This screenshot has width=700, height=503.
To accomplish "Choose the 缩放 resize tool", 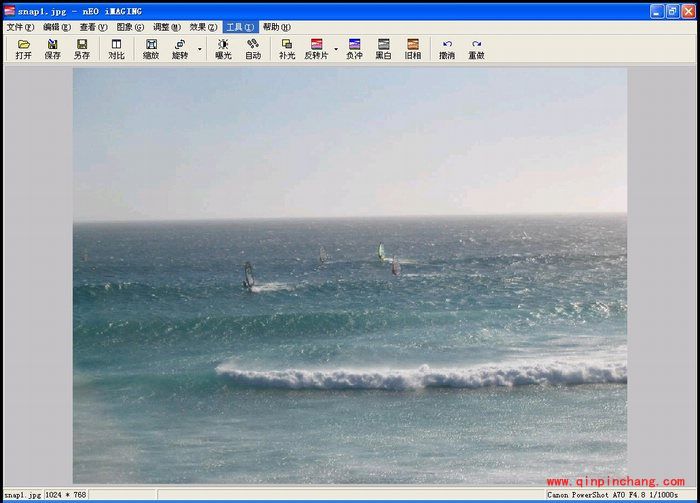I will (x=151, y=49).
